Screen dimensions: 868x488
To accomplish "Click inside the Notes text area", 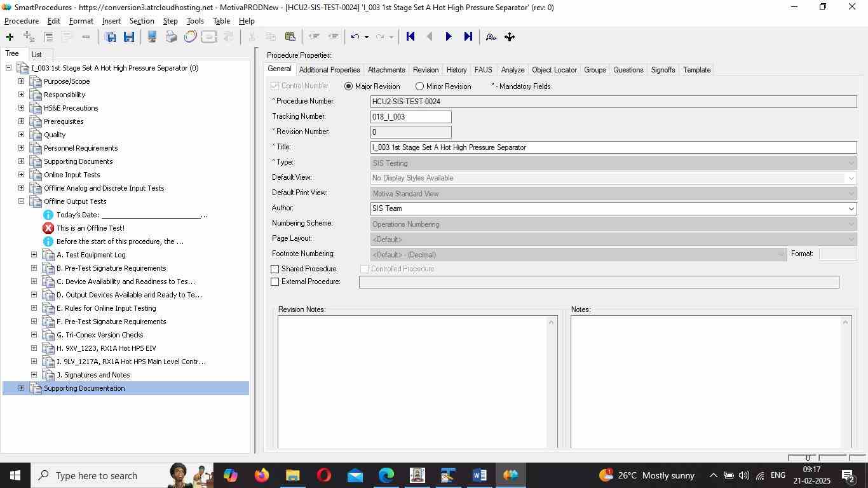I will [705, 382].
